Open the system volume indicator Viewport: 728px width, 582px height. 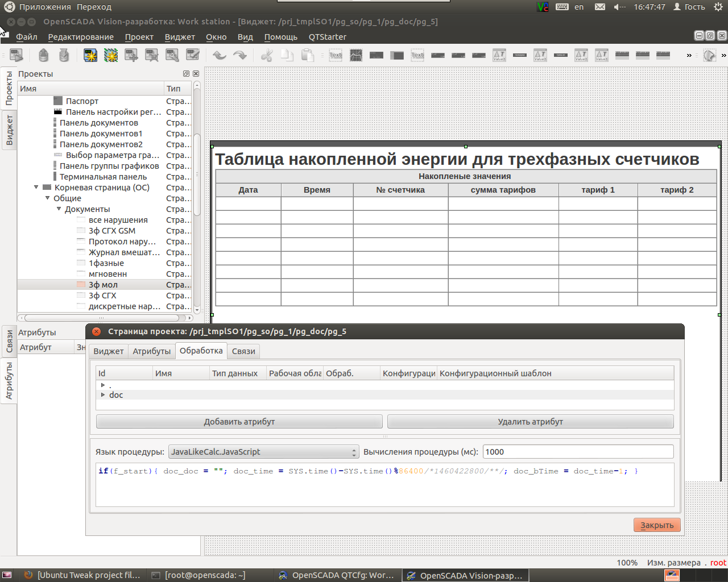pos(619,7)
